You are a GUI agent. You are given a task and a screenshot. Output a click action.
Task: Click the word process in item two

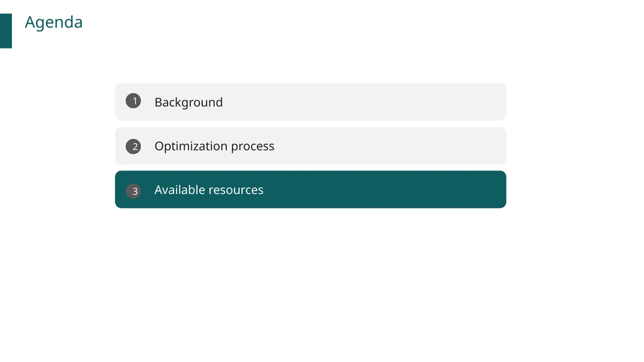click(253, 147)
